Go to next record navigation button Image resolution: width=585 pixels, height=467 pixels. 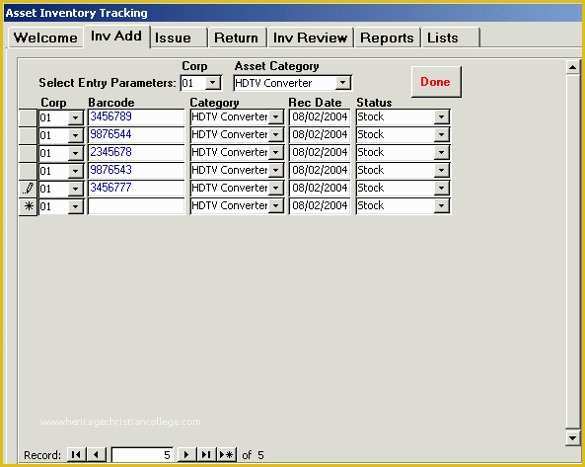tap(186, 454)
